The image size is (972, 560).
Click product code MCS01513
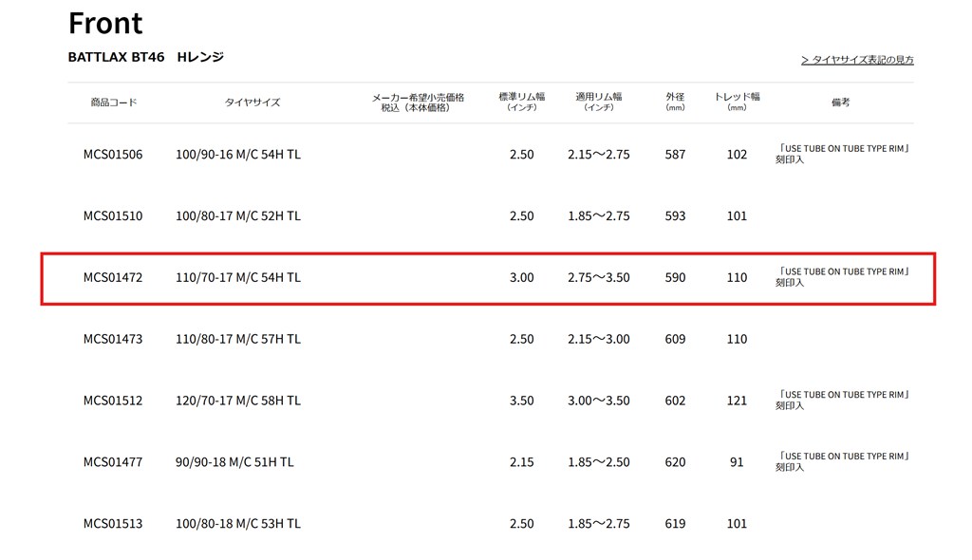click(x=113, y=523)
